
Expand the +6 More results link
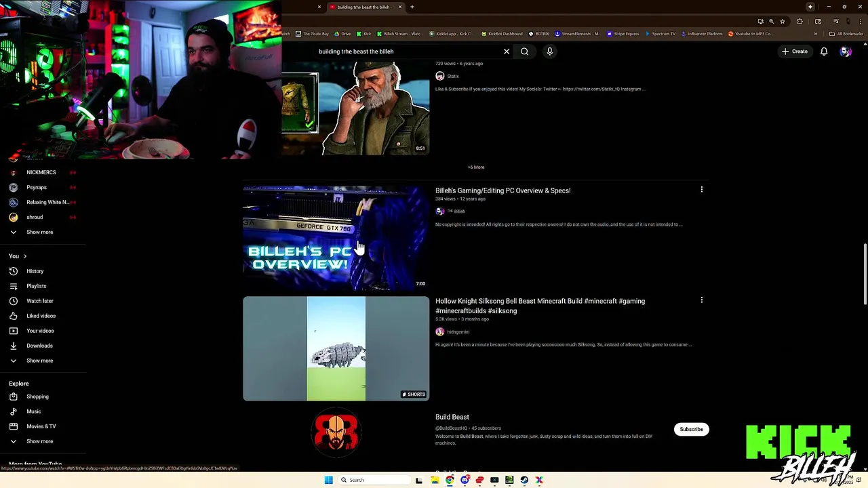coord(476,167)
